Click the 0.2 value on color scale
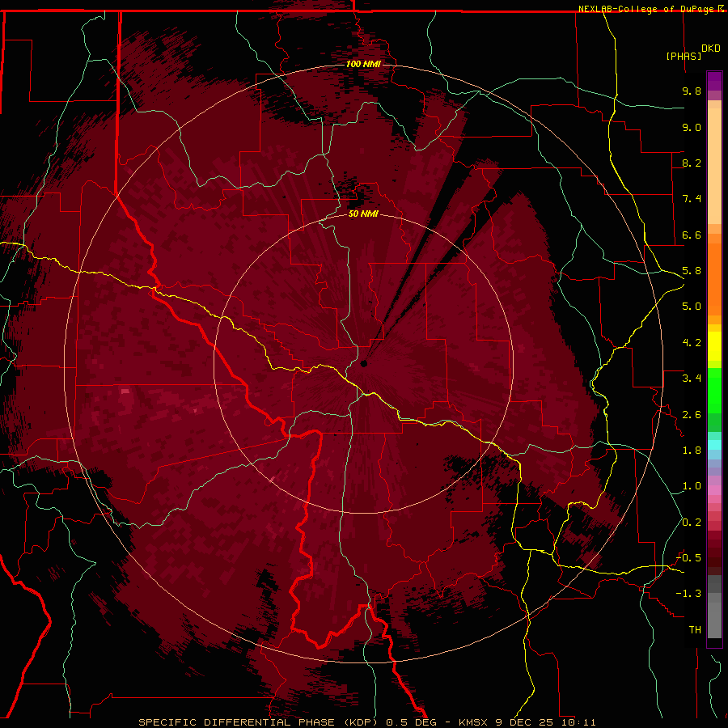Screen dimensions: 728x728 (x=692, y=523)
